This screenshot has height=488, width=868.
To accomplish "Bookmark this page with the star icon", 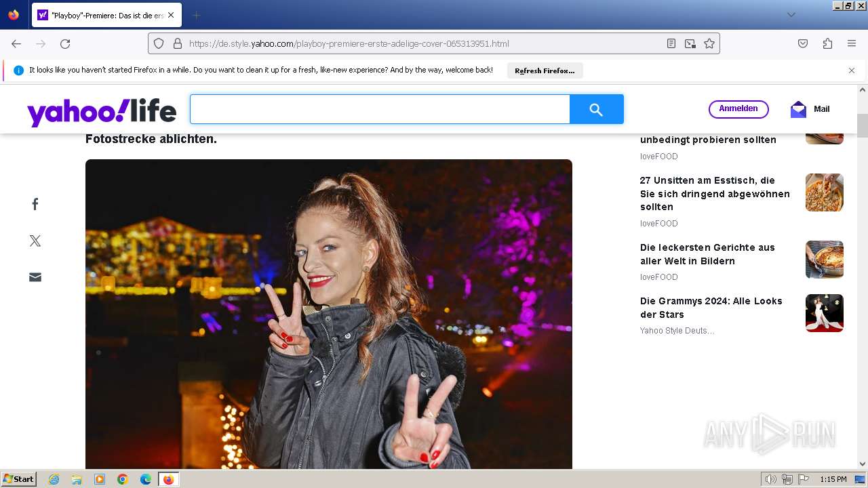I will tap(709, 43).
